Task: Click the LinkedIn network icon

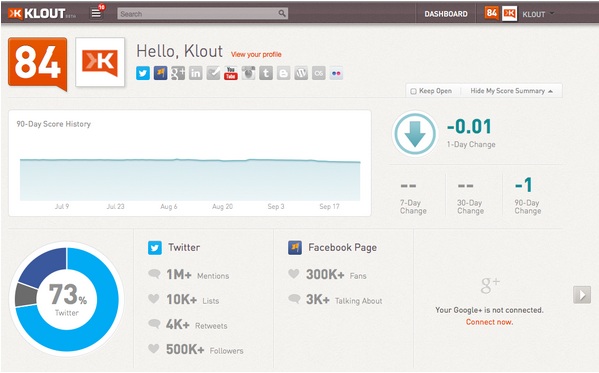Action: pos(196,73)
